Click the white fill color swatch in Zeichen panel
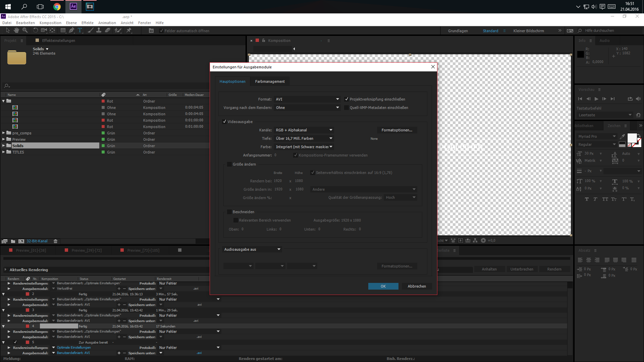This screenshot has width=644, height=362. coord(632,137)
